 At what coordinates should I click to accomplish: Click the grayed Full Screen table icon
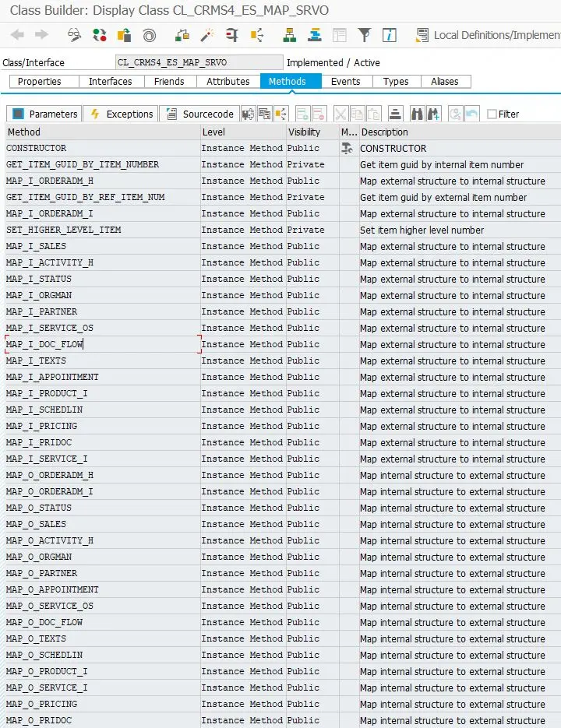(340, 35)
